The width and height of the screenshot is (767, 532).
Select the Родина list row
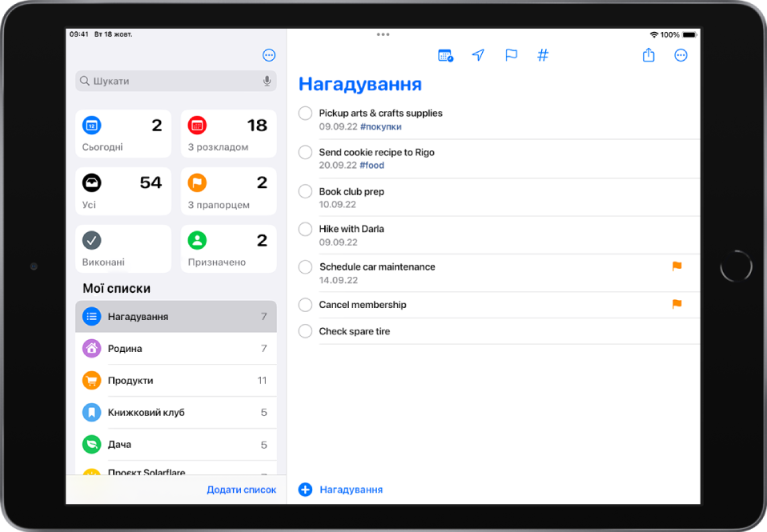(176, 349)
